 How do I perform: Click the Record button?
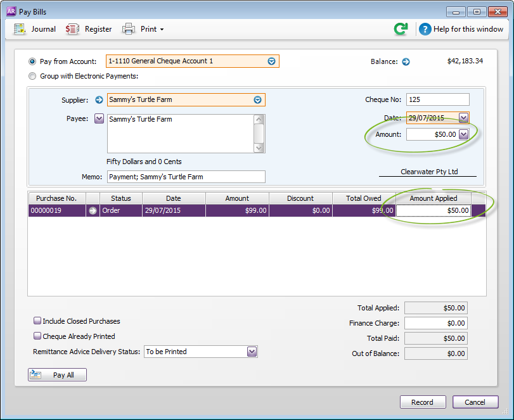tap(422, 402)
